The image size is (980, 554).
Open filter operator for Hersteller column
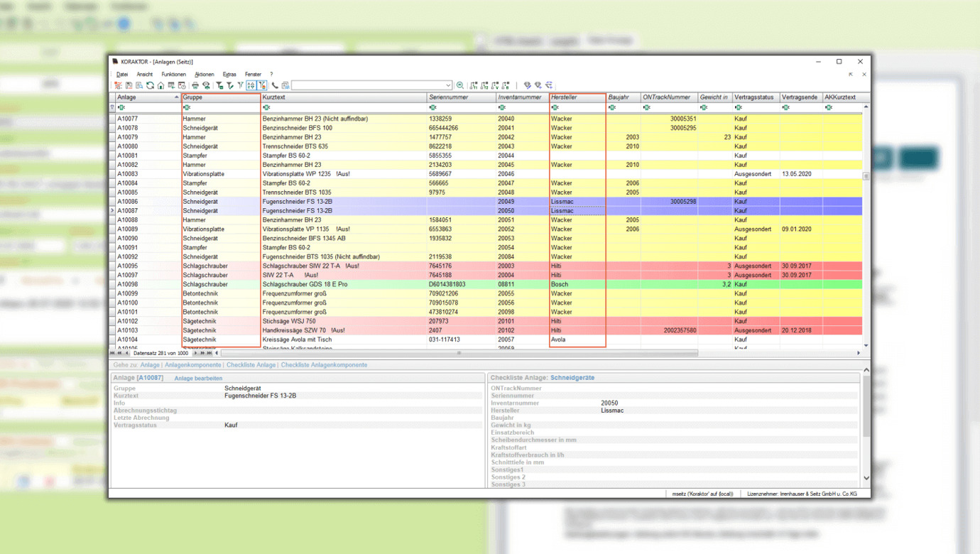tap(555, 108)
